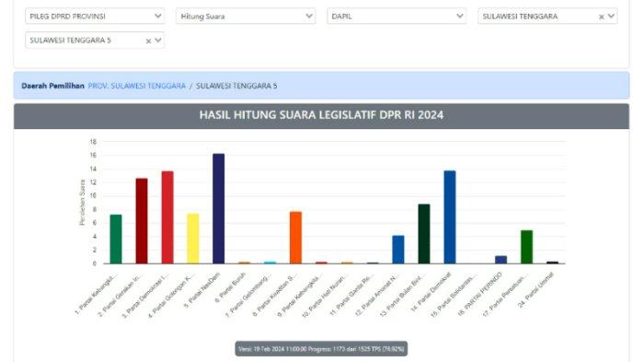644x362 pixels.
Task: Select the yellow Partai Golongan bar
Action: tap(193, 239)
